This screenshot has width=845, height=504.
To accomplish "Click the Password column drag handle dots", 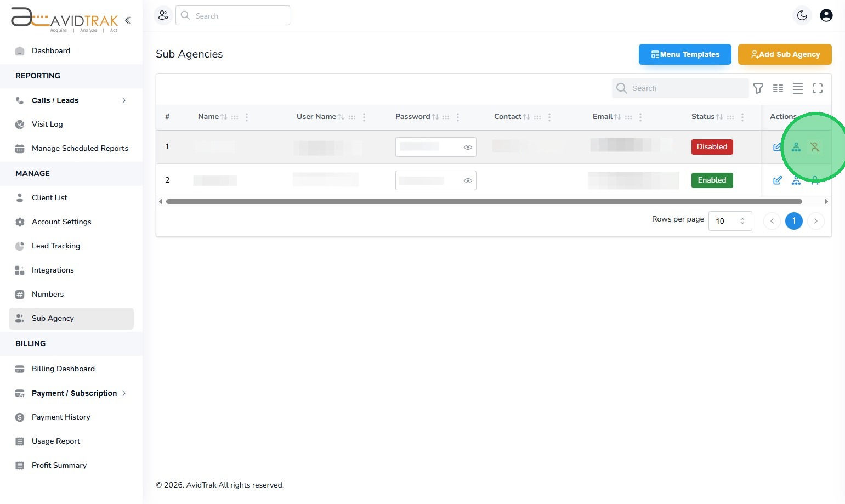I will [446, 117].
